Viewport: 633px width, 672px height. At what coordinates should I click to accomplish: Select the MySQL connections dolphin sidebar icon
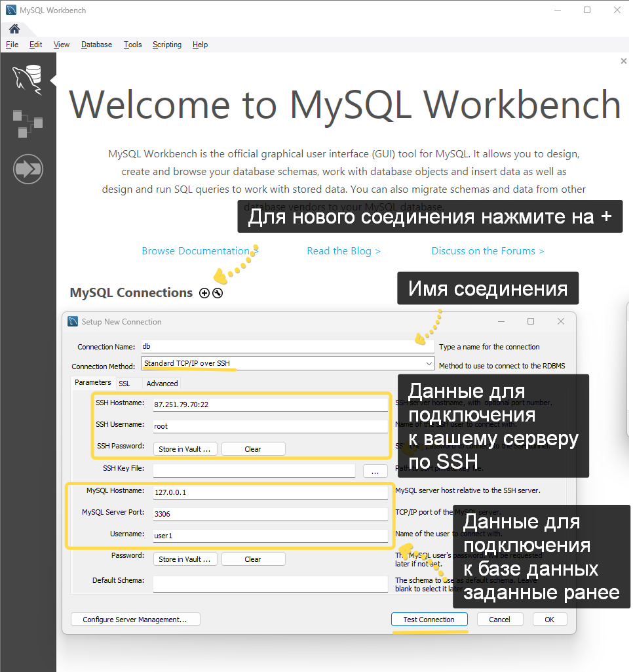coord(28,79)
